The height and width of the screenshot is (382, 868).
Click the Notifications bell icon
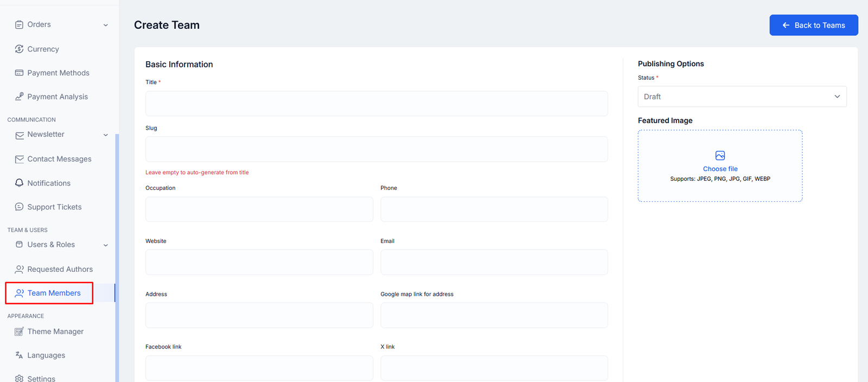click(19, 183)
